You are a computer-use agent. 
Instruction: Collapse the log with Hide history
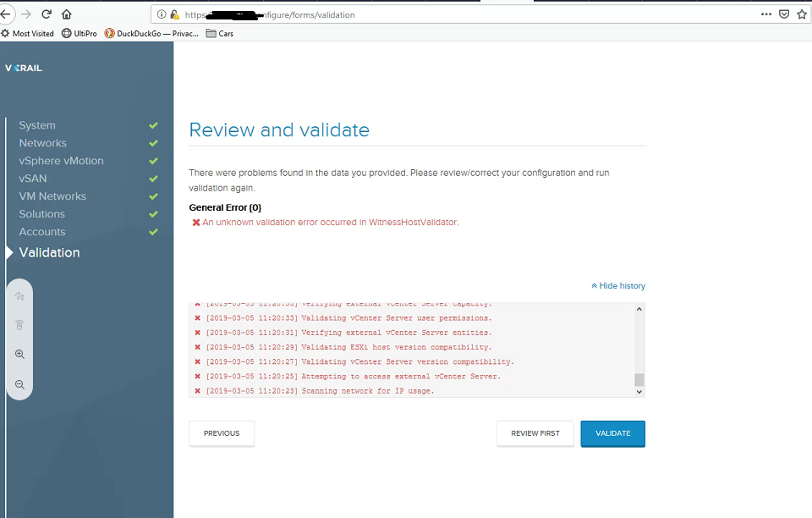[x=618, y=286]
